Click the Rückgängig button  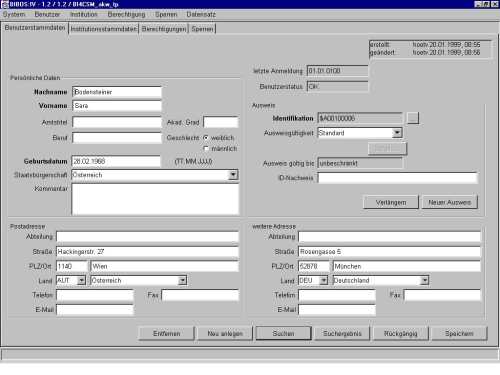click(x=401, y=333)
